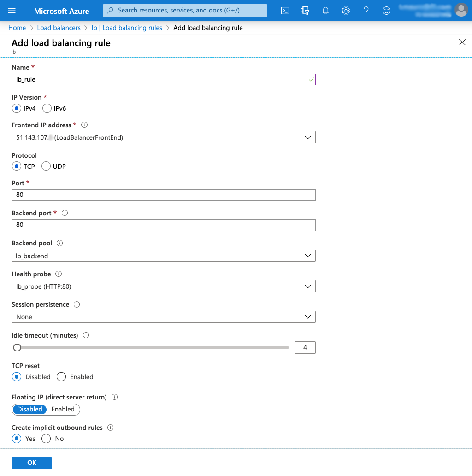
Task: Expand the Health probe dropdown
Action: (x=163, y=286)
